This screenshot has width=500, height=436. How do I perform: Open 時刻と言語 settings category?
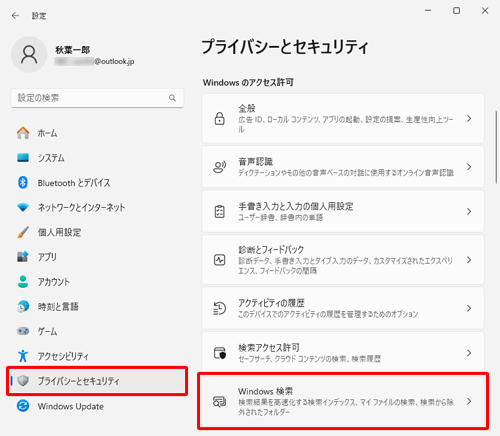[97, 306]
